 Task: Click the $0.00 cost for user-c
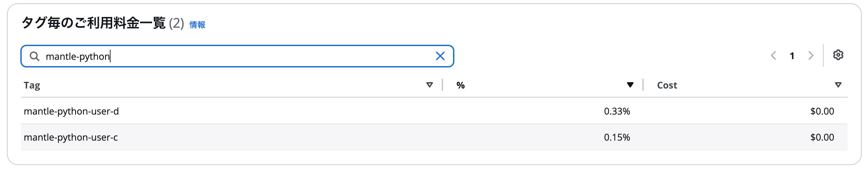tap(822, 137)
